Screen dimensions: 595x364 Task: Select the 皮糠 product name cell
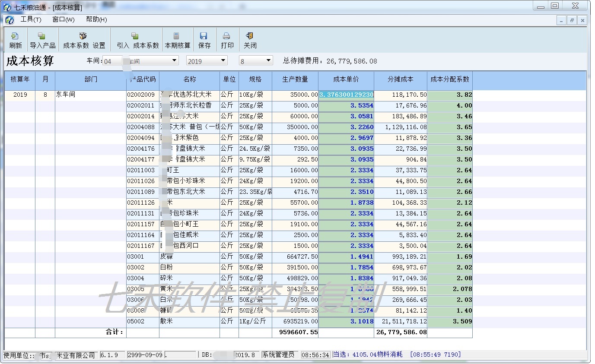(x=190, y=256)
